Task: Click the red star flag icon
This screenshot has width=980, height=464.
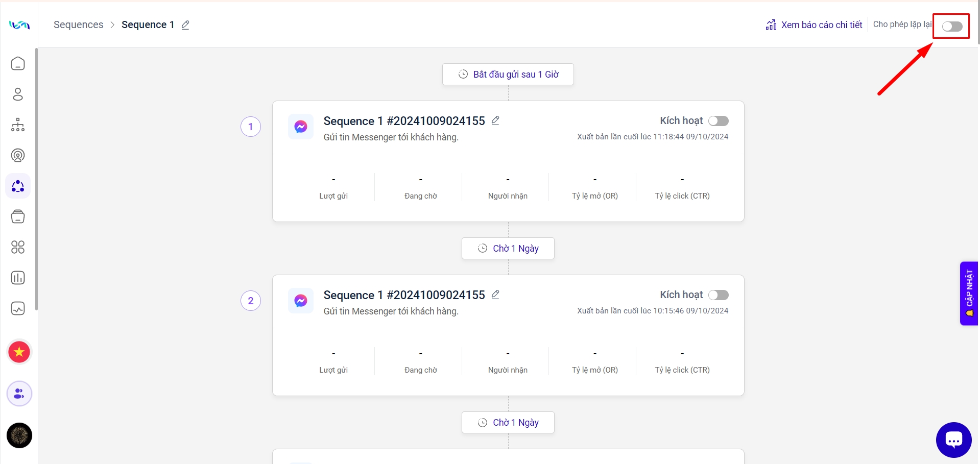Action: coord(19,352)
